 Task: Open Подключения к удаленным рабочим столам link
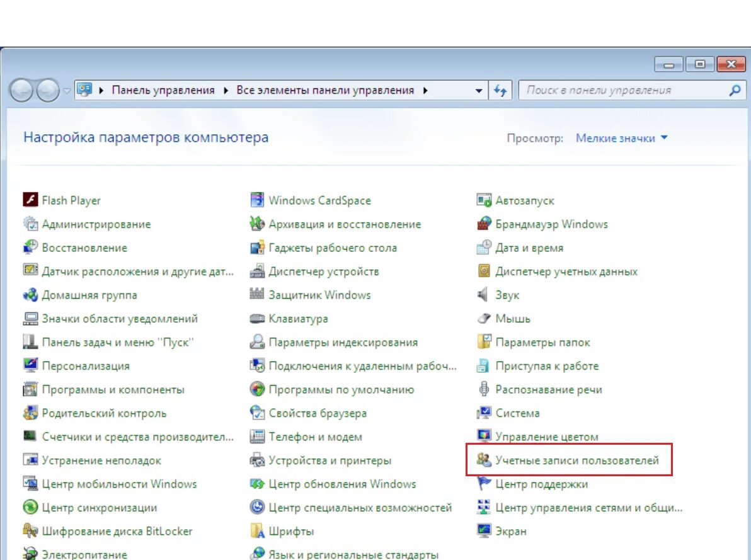click(x=362, y=366)
